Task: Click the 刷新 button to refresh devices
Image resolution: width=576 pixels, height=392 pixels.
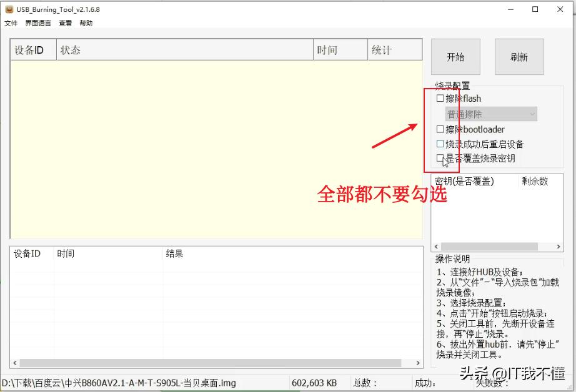Action: 519,56
